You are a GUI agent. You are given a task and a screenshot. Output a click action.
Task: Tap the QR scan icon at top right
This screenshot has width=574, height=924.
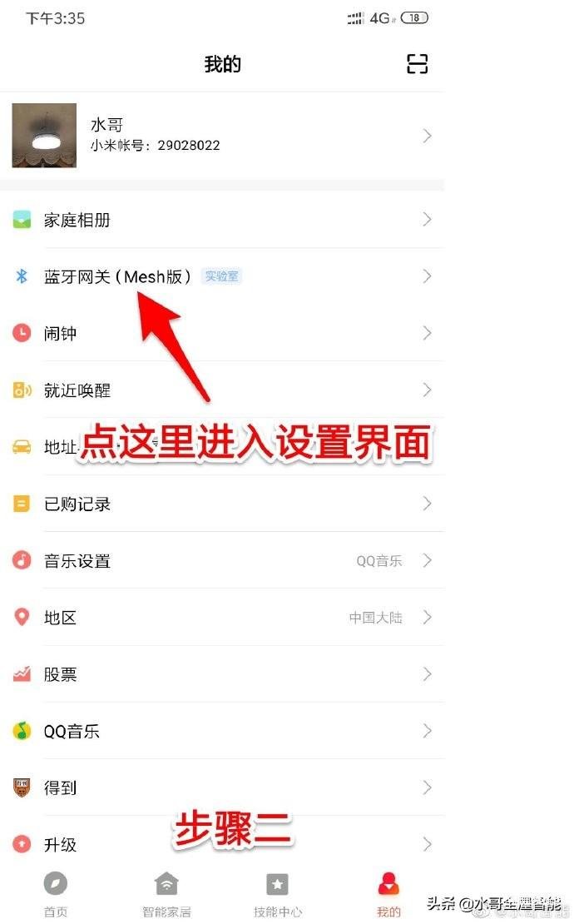click(x=417, y=63)
